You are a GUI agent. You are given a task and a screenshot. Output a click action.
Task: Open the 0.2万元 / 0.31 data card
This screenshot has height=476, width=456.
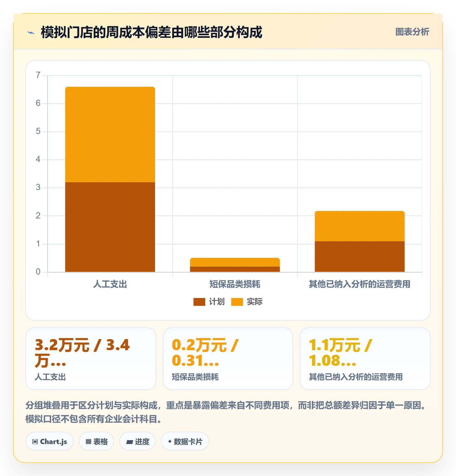coord(228,359)
